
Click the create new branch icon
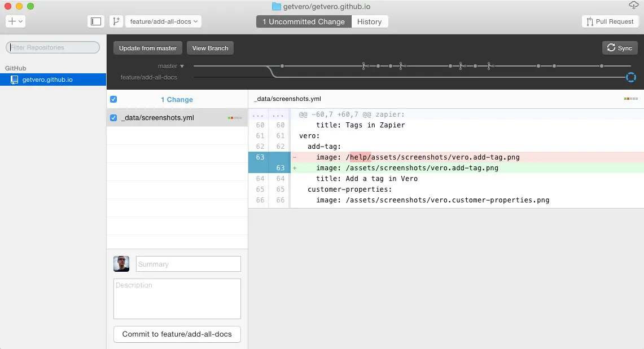point(116,21)
